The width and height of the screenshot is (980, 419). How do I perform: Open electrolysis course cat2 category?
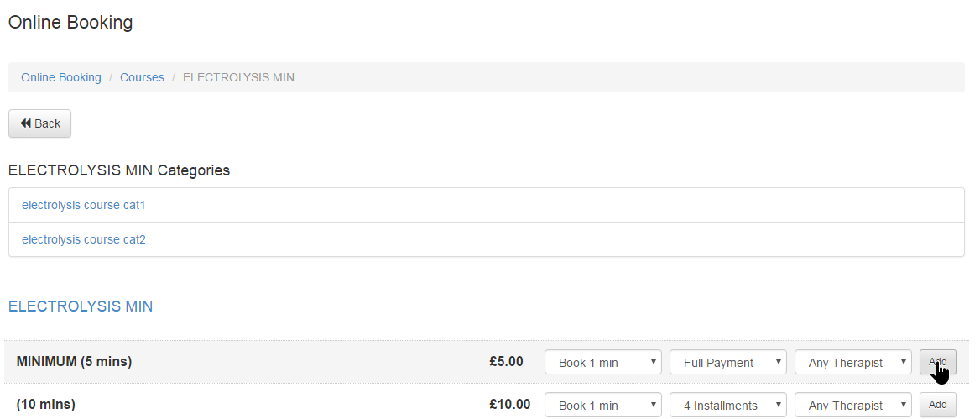tap(84, 239)
